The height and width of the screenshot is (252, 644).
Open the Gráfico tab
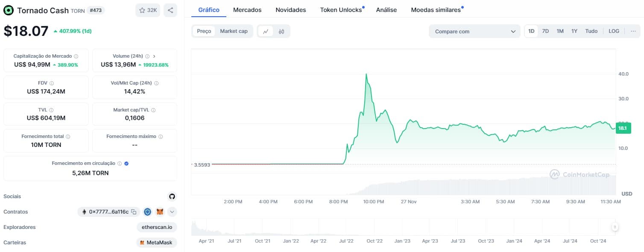pos(209,9)
